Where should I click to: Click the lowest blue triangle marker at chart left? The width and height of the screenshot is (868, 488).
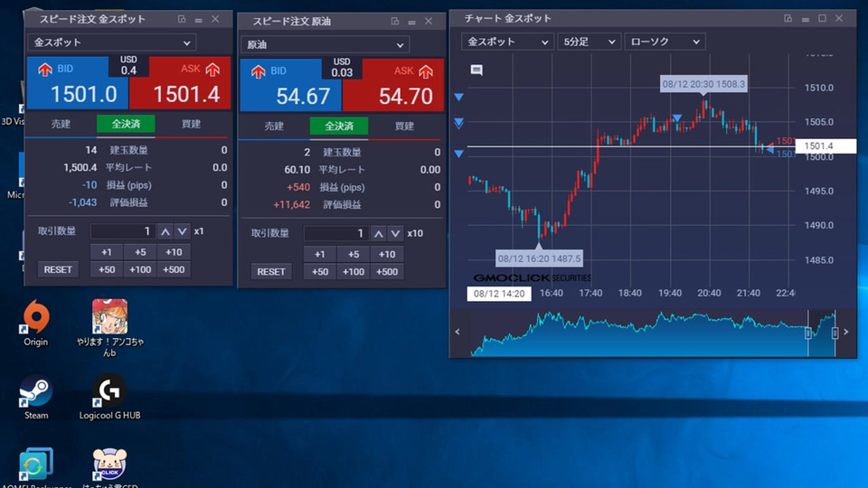tap(459, 154)
